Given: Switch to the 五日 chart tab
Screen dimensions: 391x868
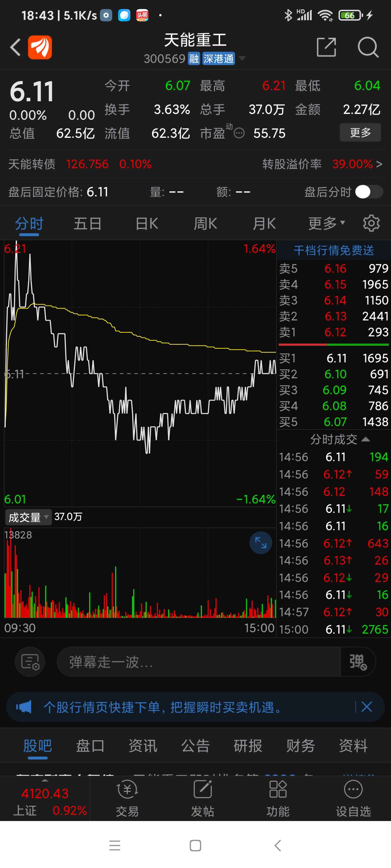Looking at the screenshot, I should tap(88, 224).
